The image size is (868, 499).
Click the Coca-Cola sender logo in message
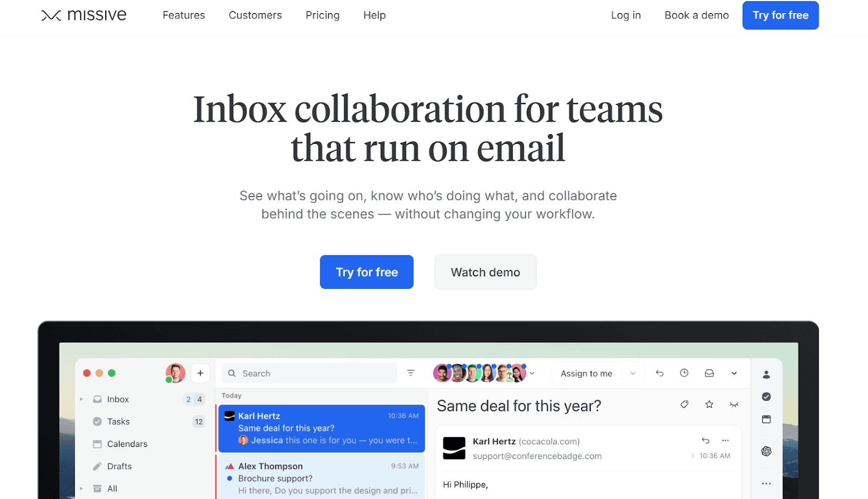454,448
